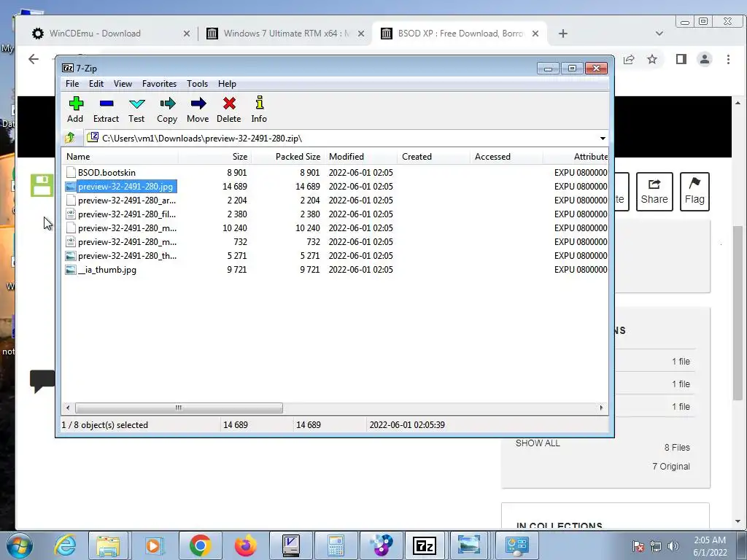The height and width of the screenshot is (560, 747).
Task: Open the Windows Start button
Action: tap(20, 545)
